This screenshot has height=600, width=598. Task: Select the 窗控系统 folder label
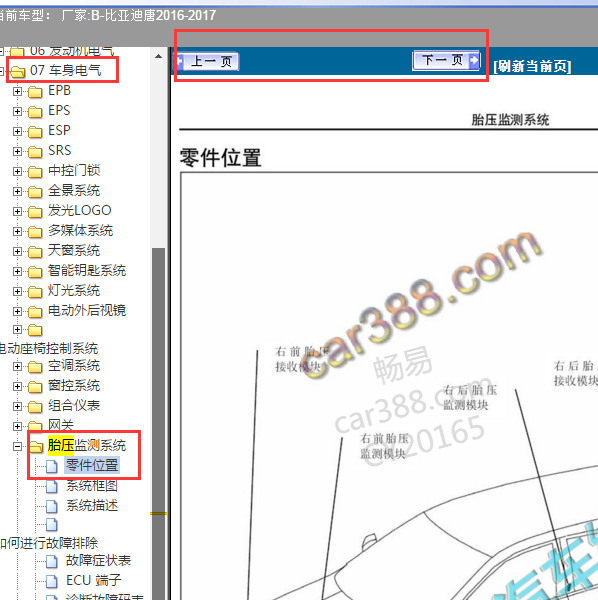(x=74, y=385)
